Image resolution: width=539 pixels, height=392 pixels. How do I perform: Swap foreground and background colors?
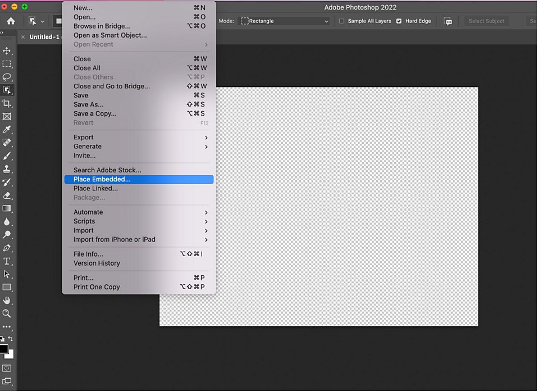coord(11,339)
